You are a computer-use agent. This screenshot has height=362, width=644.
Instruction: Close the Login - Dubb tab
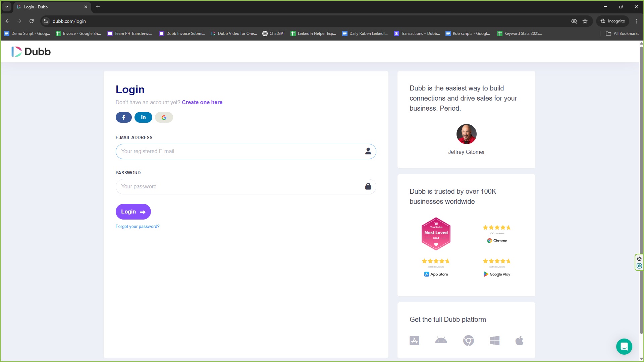coord(86,7)
